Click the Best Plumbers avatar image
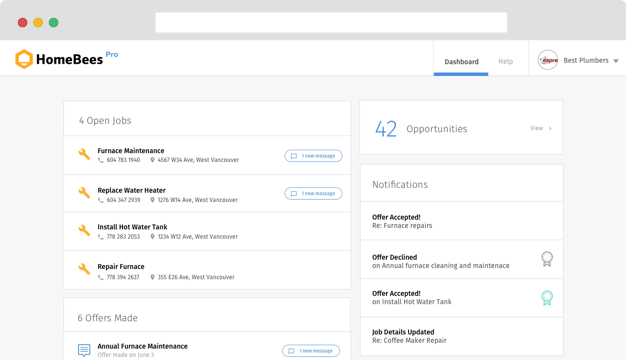The width and height of the screenshot is (626, 360). click(548, 60)
